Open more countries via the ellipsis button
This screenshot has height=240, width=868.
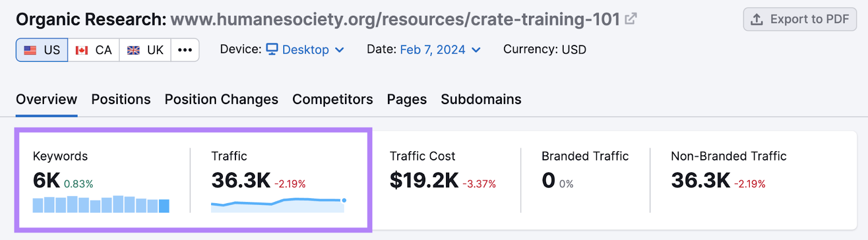[x=185, y=50]
